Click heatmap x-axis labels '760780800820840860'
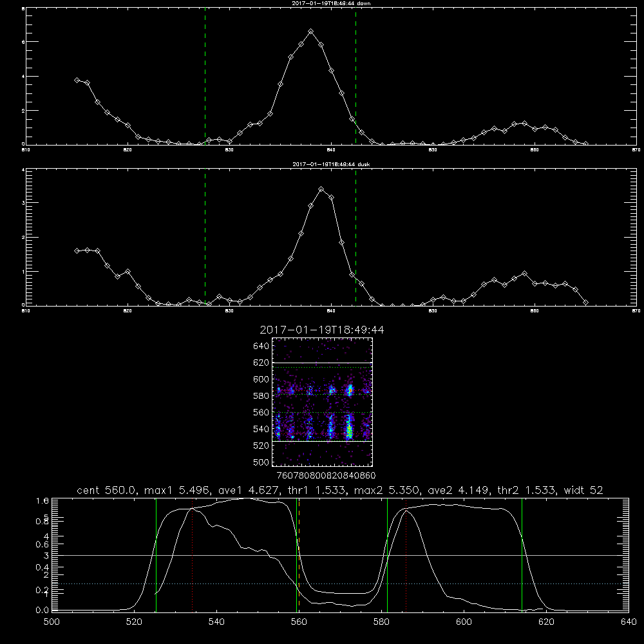This screenshot has width=644, height=644. click(326, 476)
